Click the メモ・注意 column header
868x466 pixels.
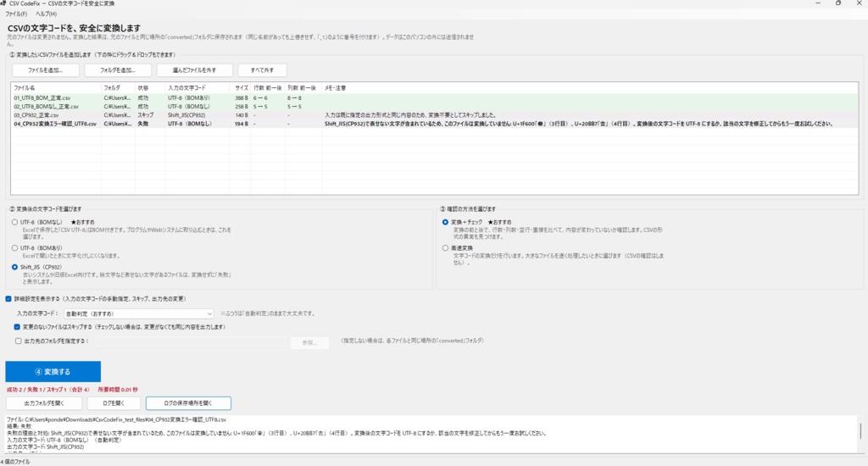click(x=590, y=87)
